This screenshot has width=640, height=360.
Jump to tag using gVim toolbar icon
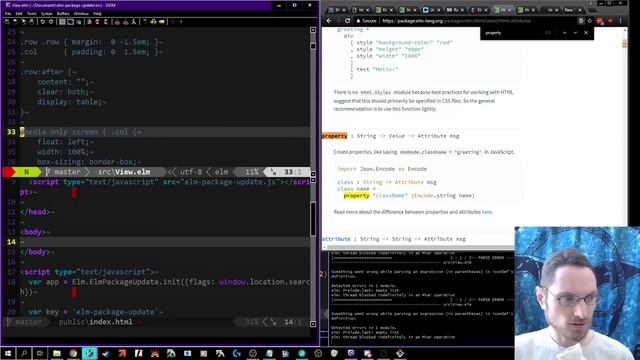pyautogui.click(x=162, y=22)
